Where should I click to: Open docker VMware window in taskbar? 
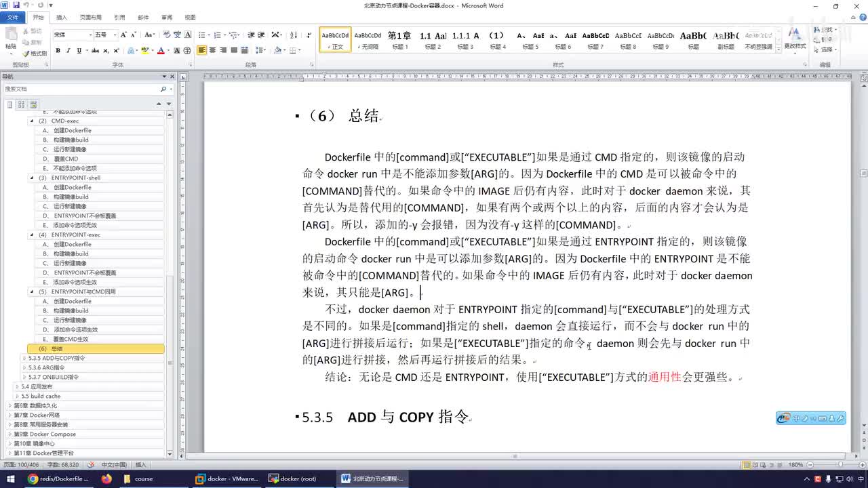coord(227,479)
